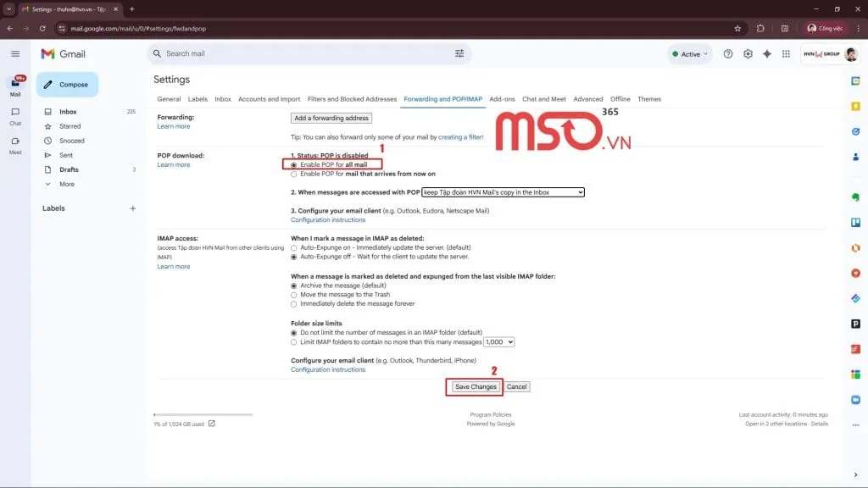The height and width of the screenshot is (488, 868).
Task: Create a new label with plus icon
Action: [x=132, y=208]
